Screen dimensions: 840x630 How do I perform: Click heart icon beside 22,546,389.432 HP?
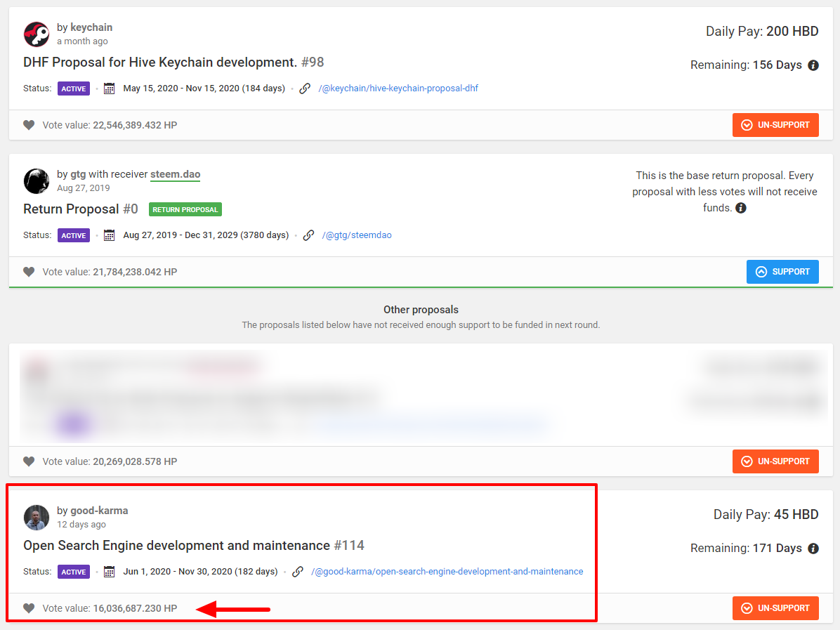click(29, 125)
